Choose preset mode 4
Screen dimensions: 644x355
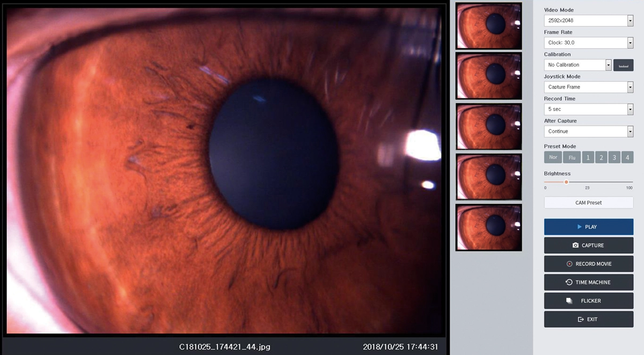click(627, 157)
